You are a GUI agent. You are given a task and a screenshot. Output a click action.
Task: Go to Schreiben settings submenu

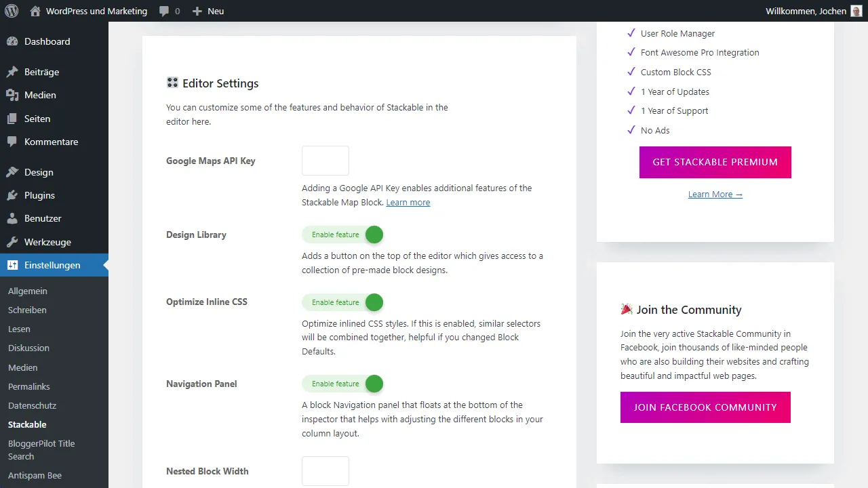click(27, 310)
